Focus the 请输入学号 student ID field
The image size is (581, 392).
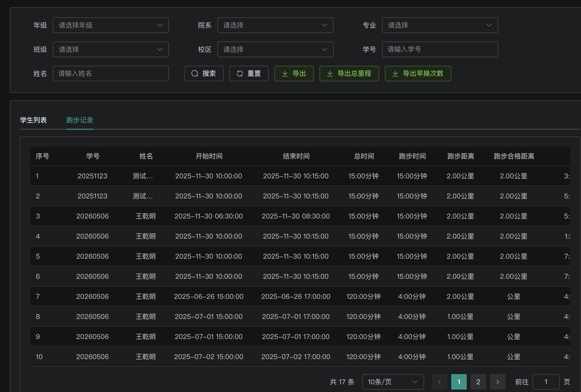440,49
